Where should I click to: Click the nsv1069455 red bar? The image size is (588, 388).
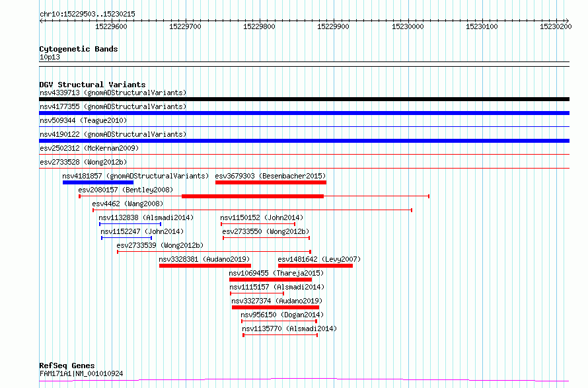click(270, 280)
